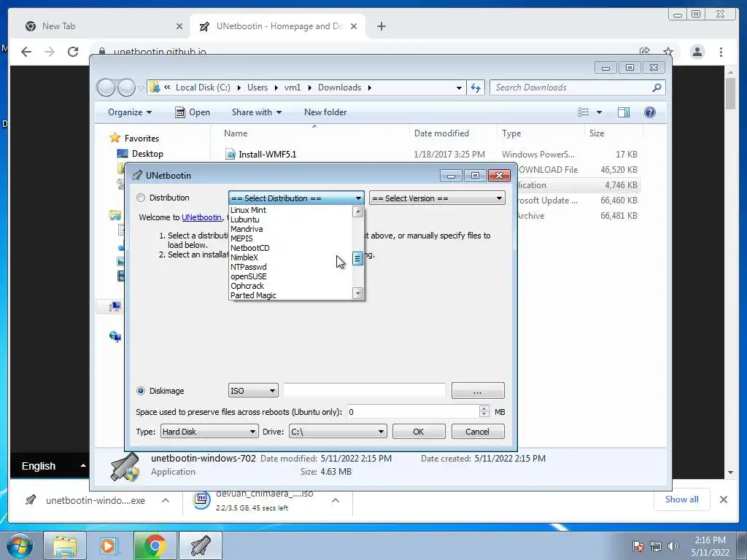Image resolution: width=747 pixels, height=560 pixels.
Task: Choose MEPIS from the distribution list
Action: [241, 238]
